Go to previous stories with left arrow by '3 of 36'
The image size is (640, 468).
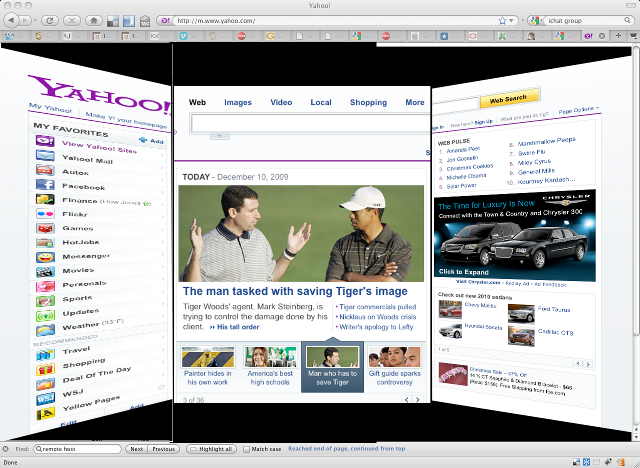point(407,399)
